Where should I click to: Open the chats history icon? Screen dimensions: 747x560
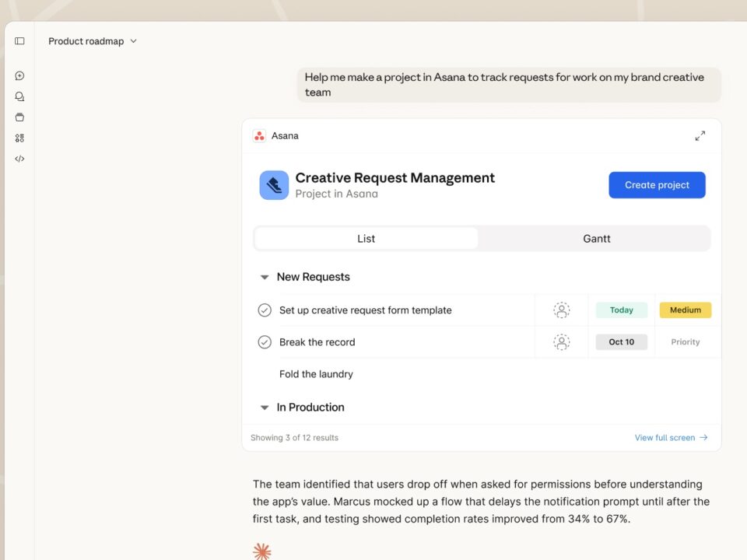[x=19, y=96]
